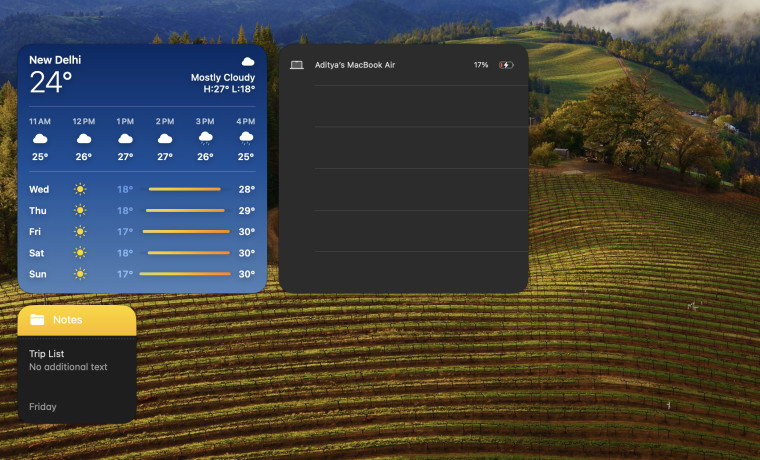Click the 2 PM cloud forecast icon
The width and height of the screenshot is (760, 460).
(x=165, y=139)
